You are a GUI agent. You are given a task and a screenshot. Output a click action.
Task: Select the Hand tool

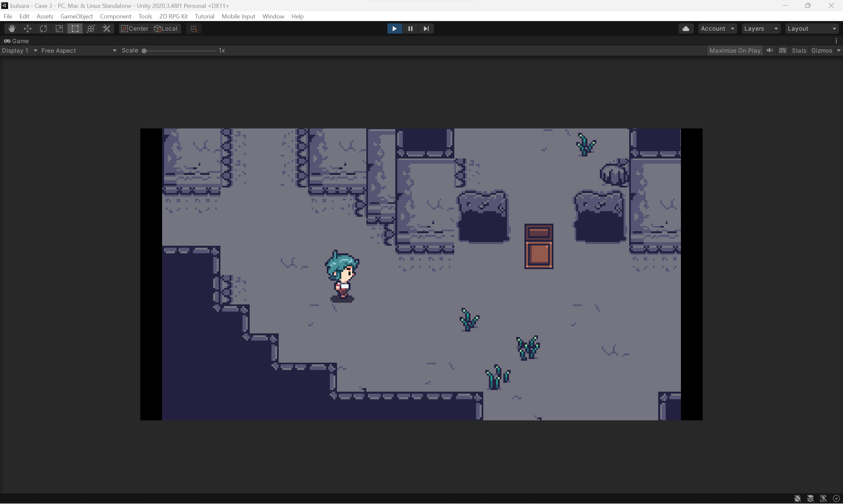(x=12, y=29)
